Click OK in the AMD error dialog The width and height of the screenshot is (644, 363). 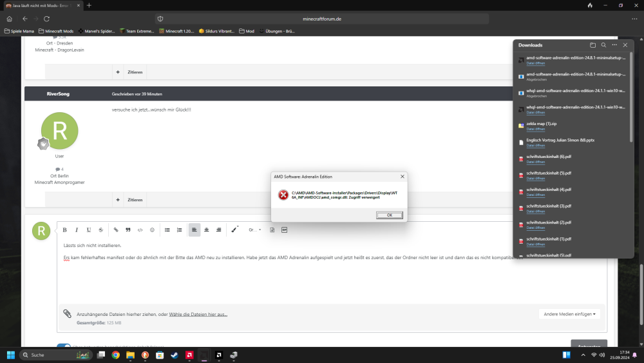tap(390, 215)
